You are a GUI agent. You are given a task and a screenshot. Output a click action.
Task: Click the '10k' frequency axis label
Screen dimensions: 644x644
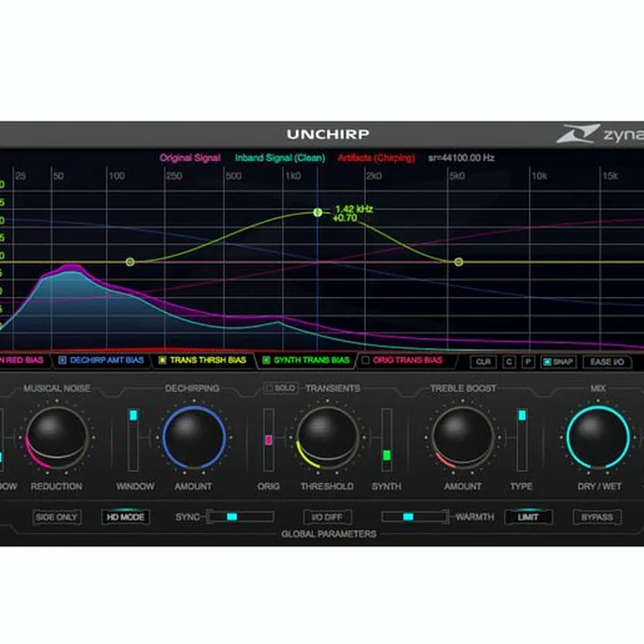click(539, 176)
